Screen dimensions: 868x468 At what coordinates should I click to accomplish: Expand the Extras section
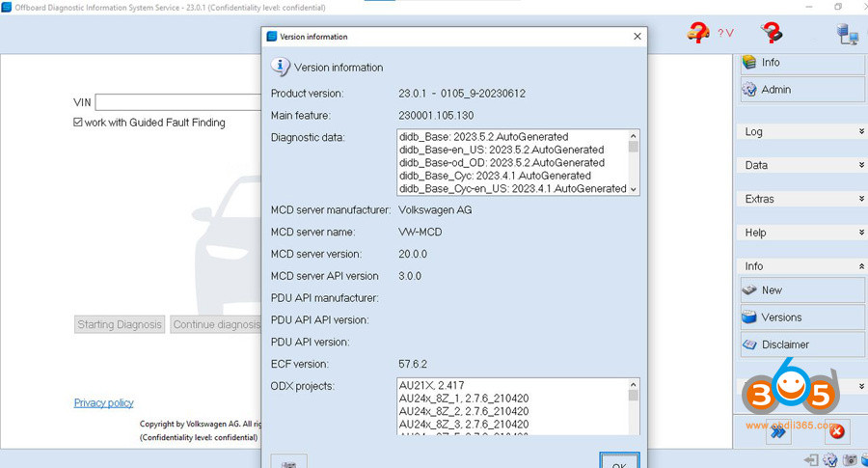801,199
